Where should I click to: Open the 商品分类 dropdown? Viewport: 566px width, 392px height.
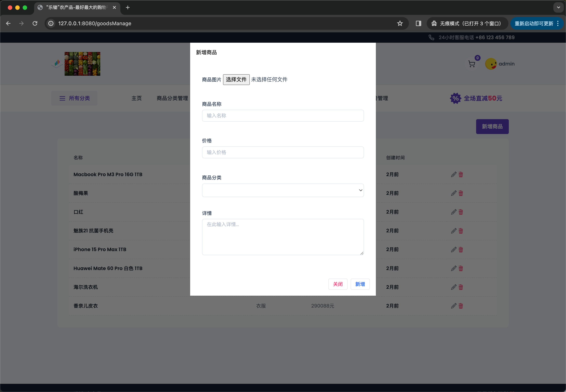pos(283,190)
